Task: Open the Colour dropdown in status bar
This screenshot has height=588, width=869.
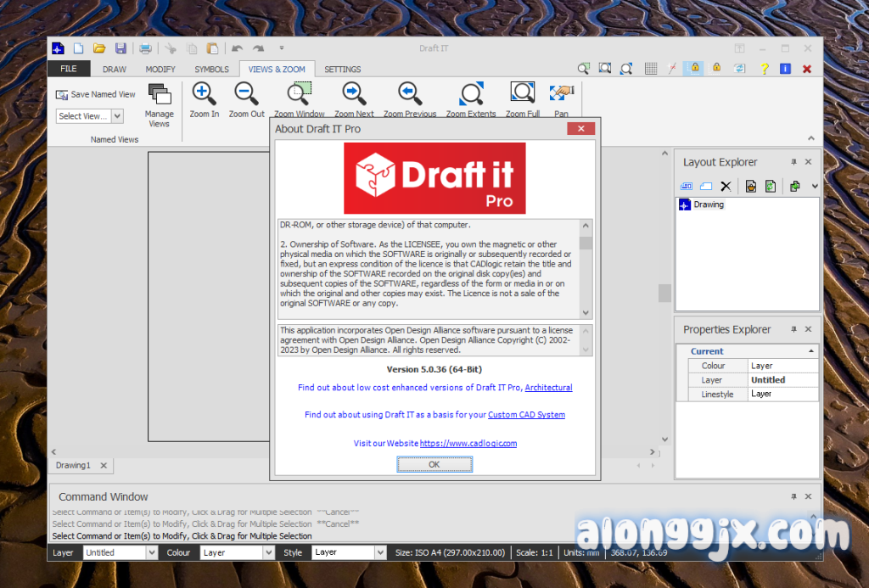Action: [268, 552]
